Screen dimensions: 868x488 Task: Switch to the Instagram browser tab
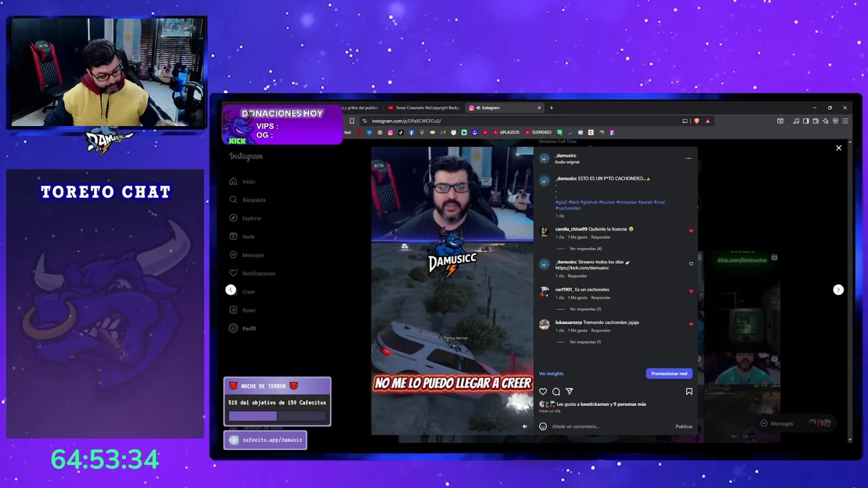point(504,108)
